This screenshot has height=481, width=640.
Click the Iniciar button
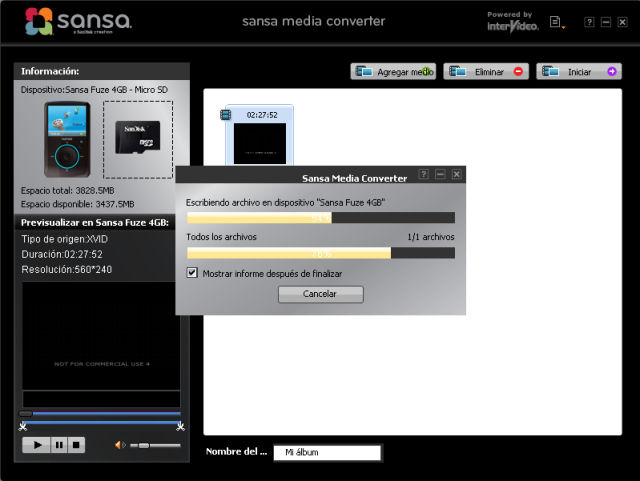tap(579, 71)
